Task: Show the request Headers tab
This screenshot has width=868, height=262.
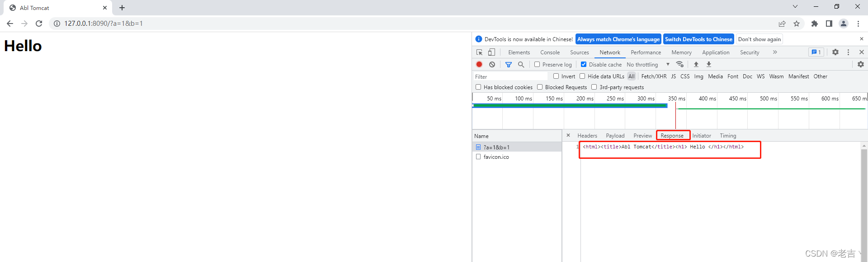Action: (587, 136)
